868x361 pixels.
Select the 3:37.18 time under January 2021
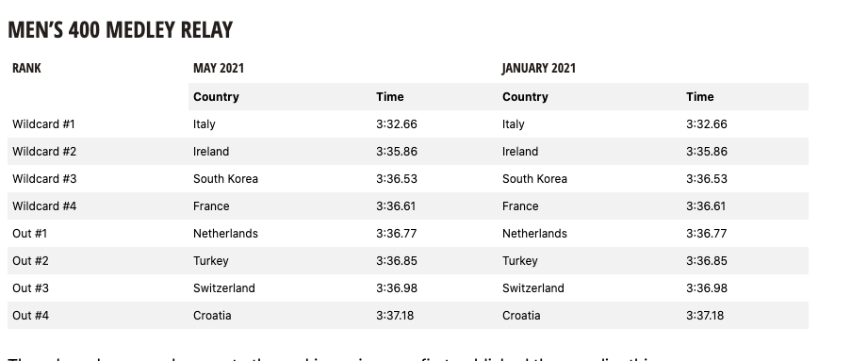point(705,316)
